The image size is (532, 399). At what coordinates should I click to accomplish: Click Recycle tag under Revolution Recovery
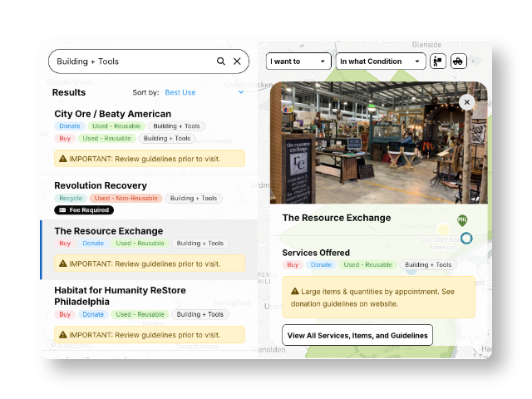[71, 198]
